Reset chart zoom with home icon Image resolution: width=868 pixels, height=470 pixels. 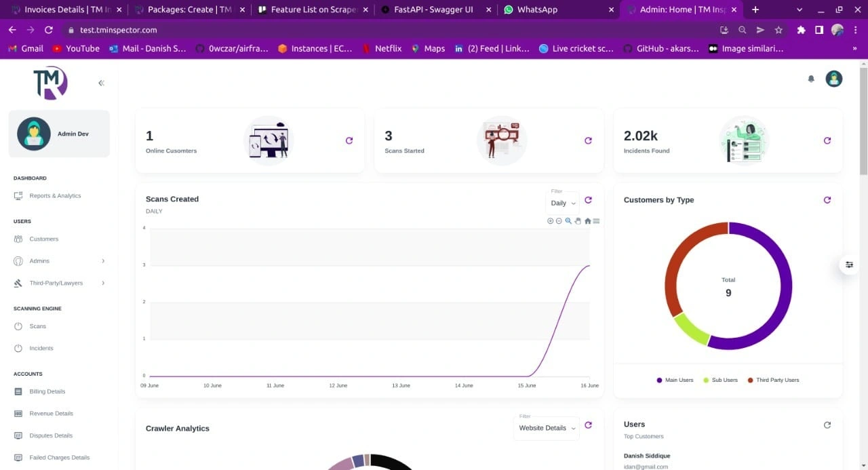click(587, 221)
